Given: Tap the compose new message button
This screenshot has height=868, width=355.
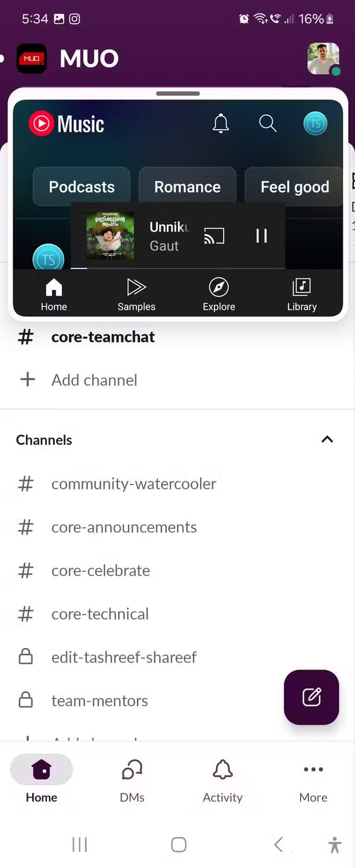Looking at the screenshot, I should point(311,697).
